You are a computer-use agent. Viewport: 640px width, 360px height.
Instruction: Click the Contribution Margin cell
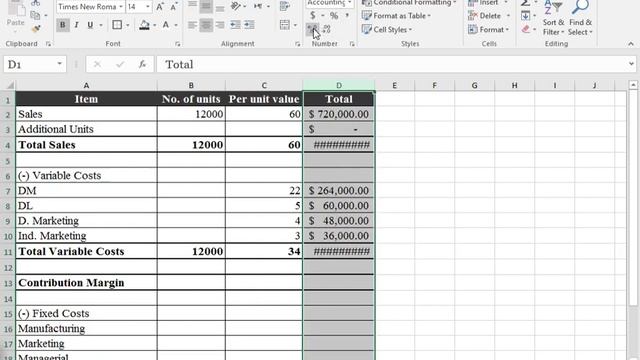tap(86, 283)
